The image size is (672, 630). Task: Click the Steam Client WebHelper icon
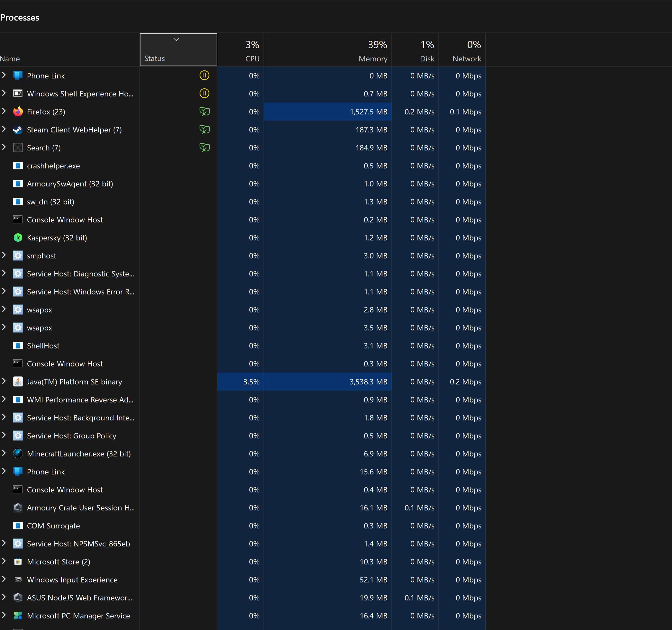pyautogui.click(x=18, y=130)
